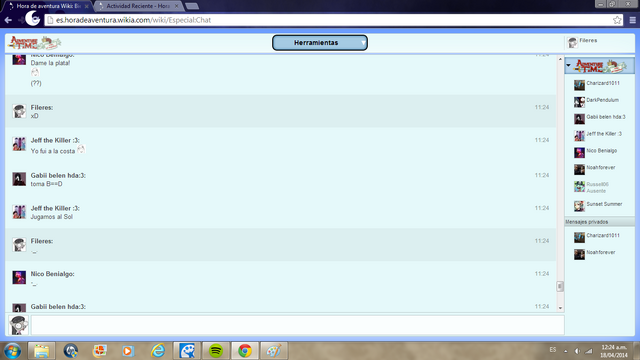Switch to Hora de aventura Wiki tab
This screenshot has width=640, height=360.
(47, 6)
